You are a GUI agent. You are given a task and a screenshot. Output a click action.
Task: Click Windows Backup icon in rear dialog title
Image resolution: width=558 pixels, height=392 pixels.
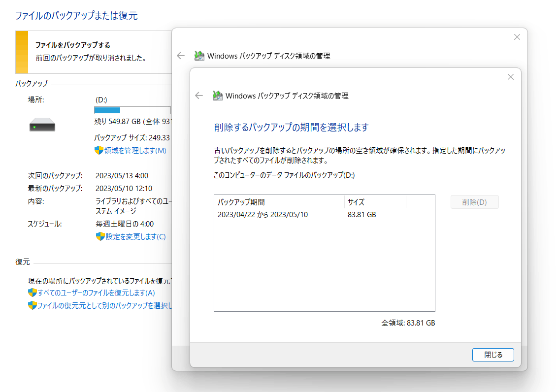pos(199,56)
